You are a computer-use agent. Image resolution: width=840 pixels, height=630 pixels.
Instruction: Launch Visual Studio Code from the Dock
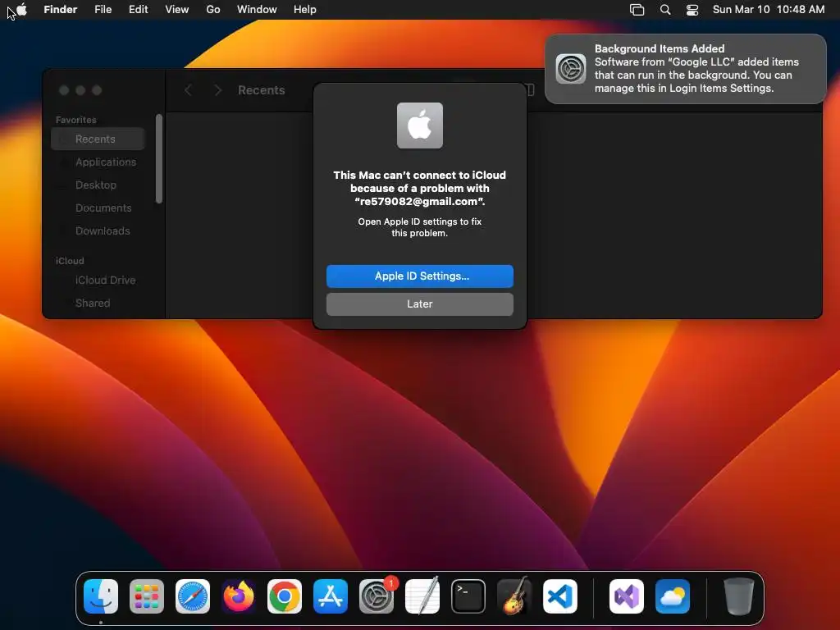click(x=560, y=596)
